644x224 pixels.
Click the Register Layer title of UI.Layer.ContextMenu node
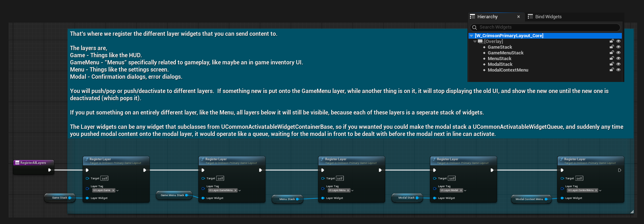tap(575, 159)
